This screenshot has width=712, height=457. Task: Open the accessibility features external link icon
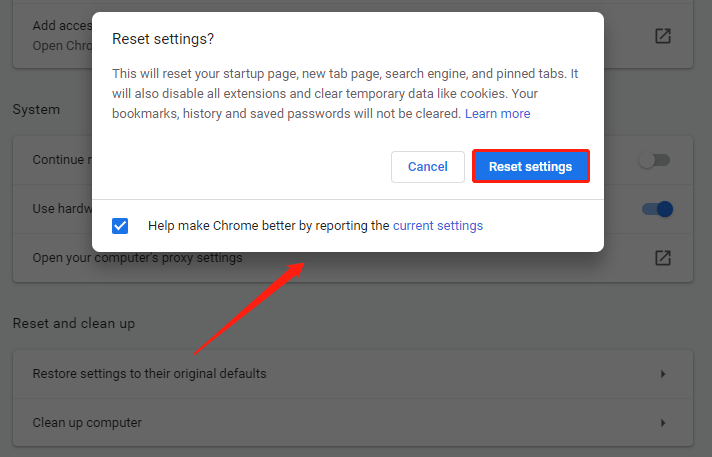coord(663,36)
